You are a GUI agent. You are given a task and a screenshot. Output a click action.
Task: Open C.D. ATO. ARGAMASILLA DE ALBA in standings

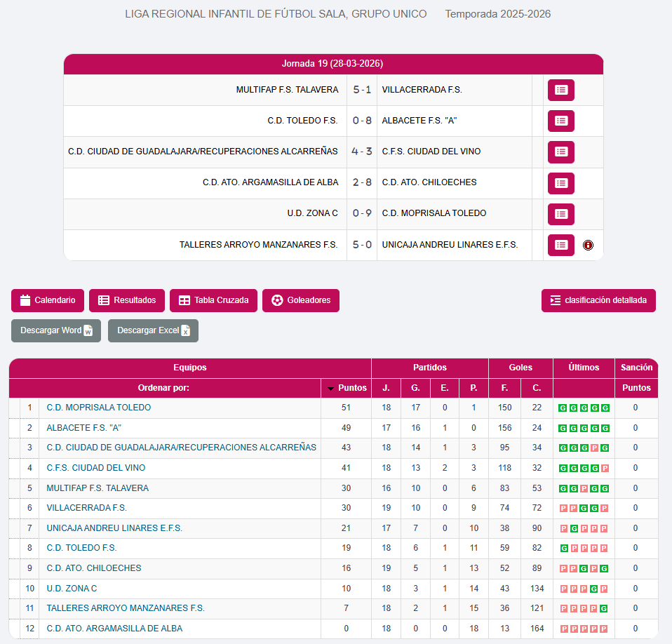click(114, 629)
